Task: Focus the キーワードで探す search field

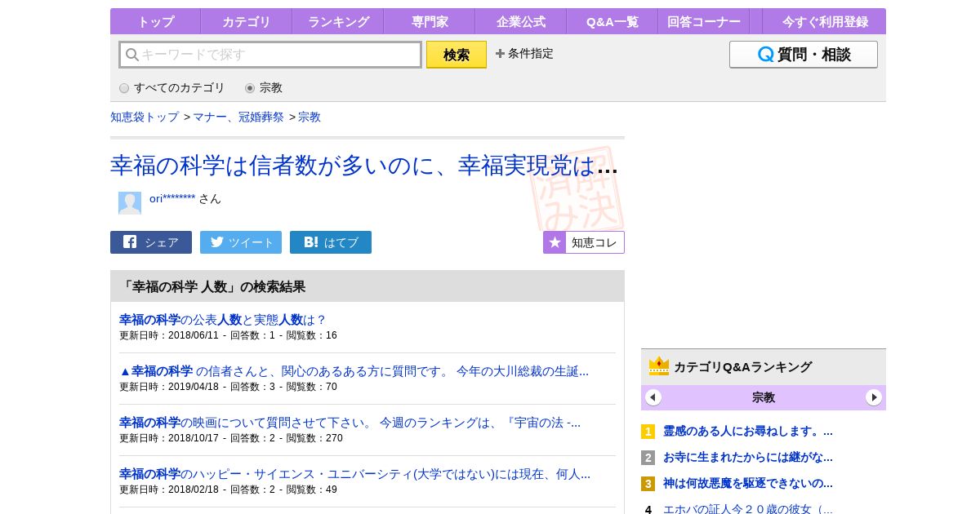Action: (x=270, y=55)
